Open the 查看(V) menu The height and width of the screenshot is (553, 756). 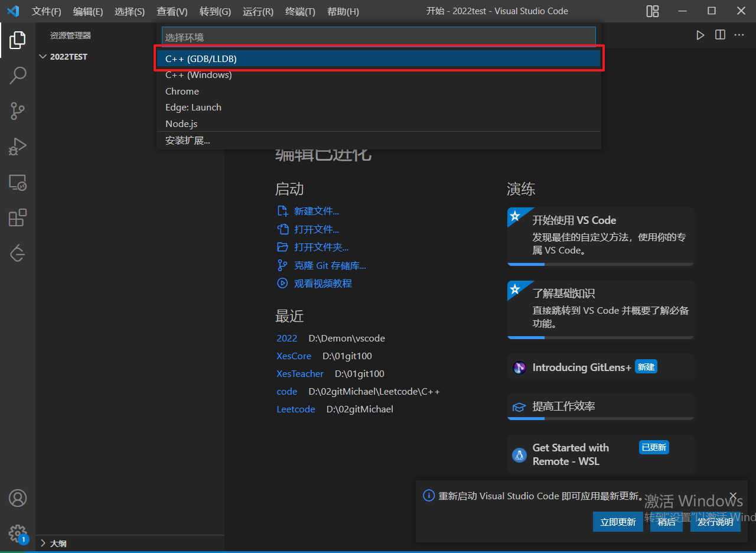[172, 11]
